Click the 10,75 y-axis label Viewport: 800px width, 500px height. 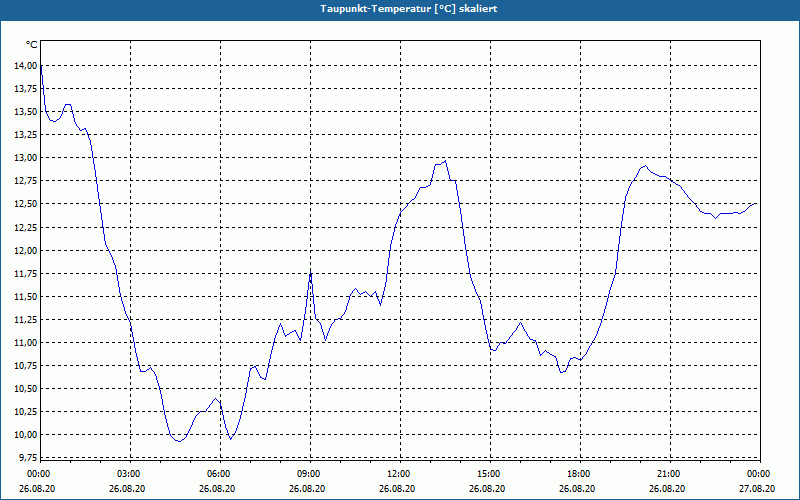coord(26,366)
